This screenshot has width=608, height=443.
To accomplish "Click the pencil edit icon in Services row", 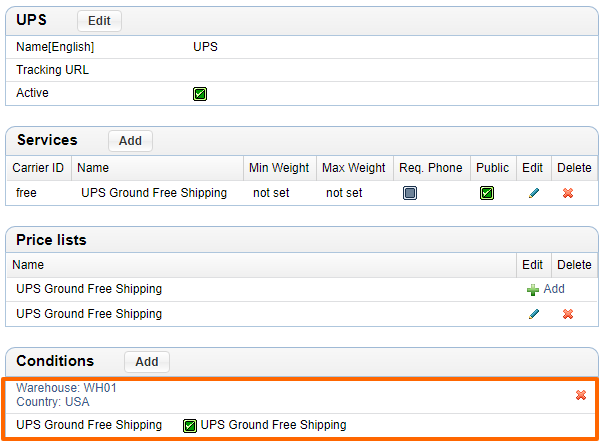I will (533, 193).
